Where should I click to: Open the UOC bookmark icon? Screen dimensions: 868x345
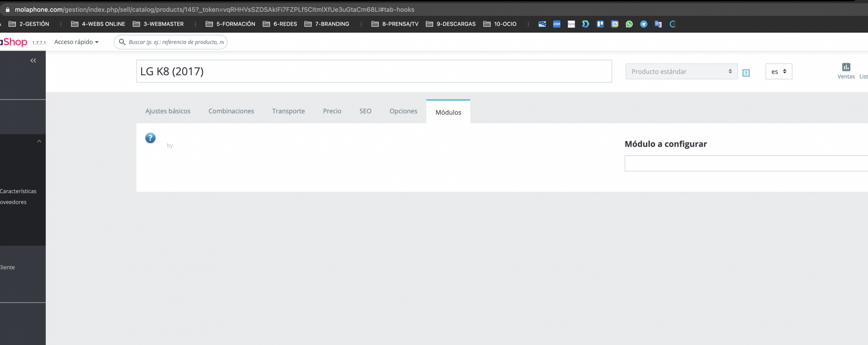pyautogui.click(x=542, y=24)
